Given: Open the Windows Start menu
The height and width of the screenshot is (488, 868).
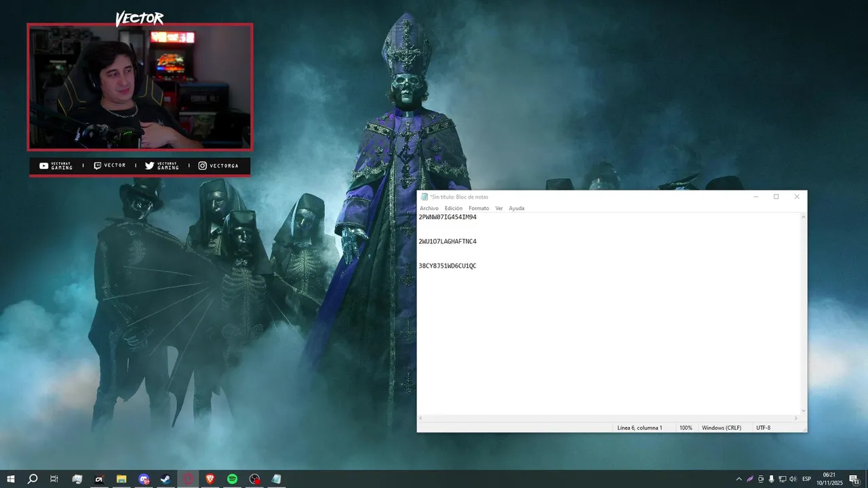Looking at the screenshot, I should pyautogui.click(x=11, y=479).
